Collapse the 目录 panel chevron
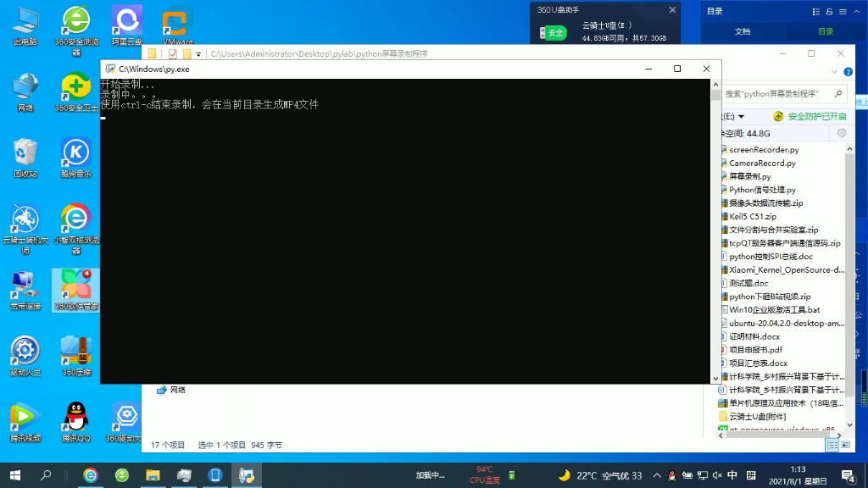 (856, 12)
